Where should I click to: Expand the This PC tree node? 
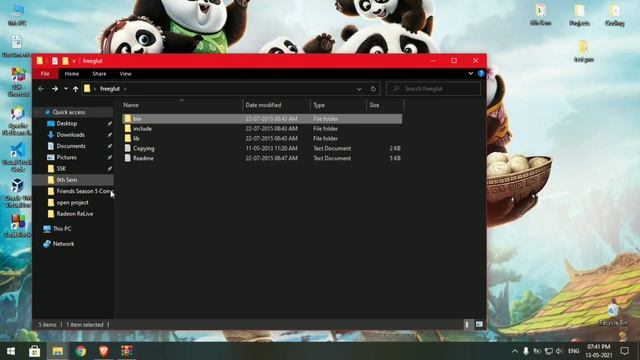(x=38, y=229)
